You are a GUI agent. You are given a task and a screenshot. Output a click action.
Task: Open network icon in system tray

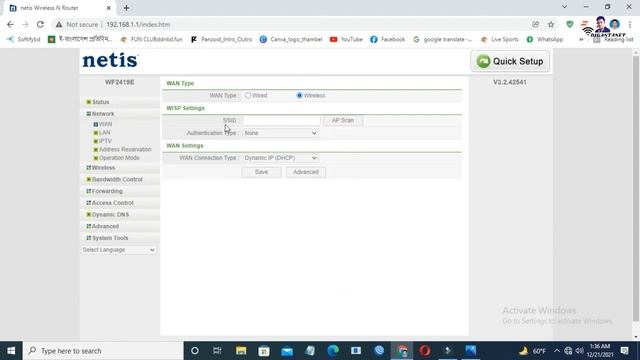568,351
